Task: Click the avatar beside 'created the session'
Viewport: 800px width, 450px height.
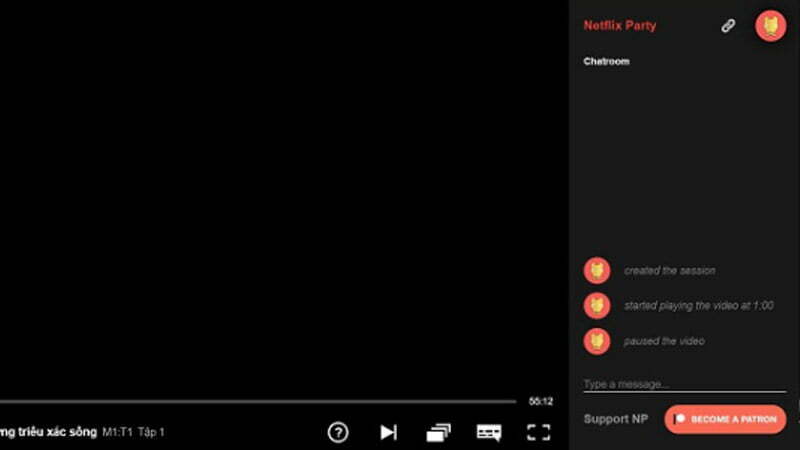Action: 597,270
